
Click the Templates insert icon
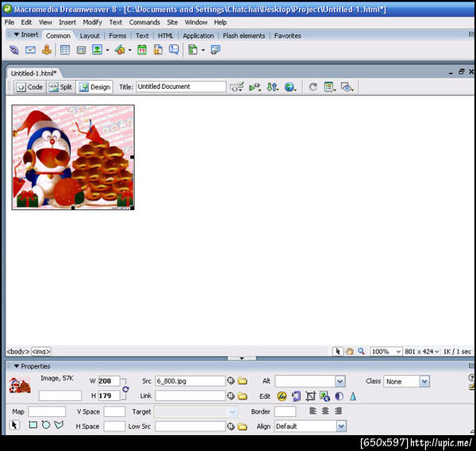[x=193, y=49]
